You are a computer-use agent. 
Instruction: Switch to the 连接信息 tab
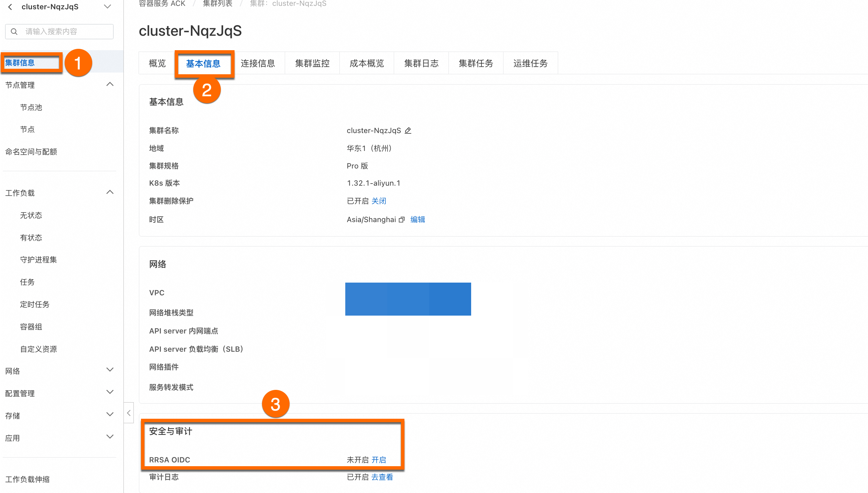[x=258, y=63]
